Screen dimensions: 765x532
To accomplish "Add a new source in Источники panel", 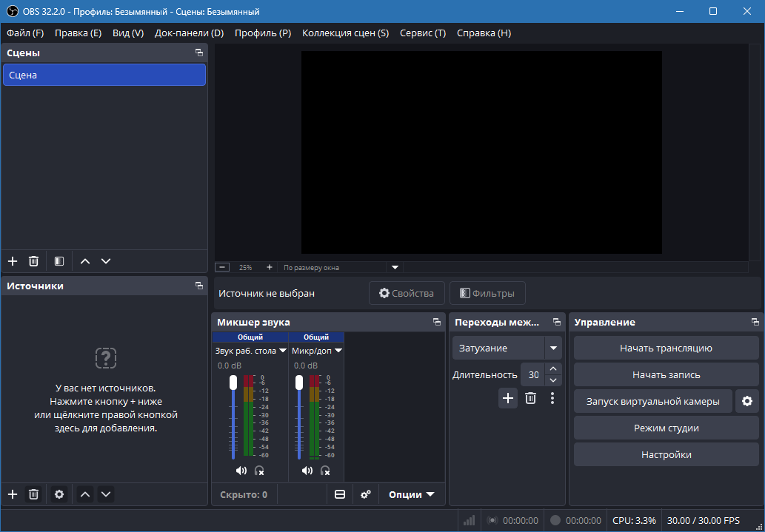I will [x=13, y=494].
